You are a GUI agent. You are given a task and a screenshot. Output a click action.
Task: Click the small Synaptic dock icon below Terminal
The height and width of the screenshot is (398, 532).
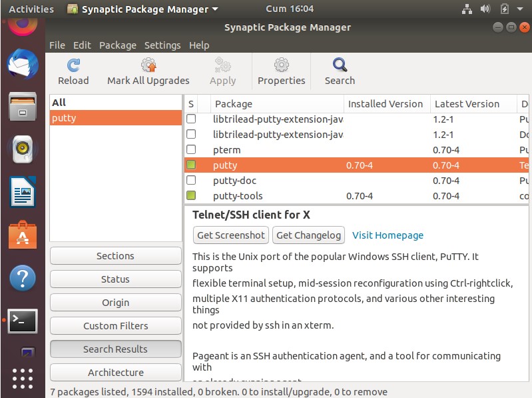pos(27,353)
